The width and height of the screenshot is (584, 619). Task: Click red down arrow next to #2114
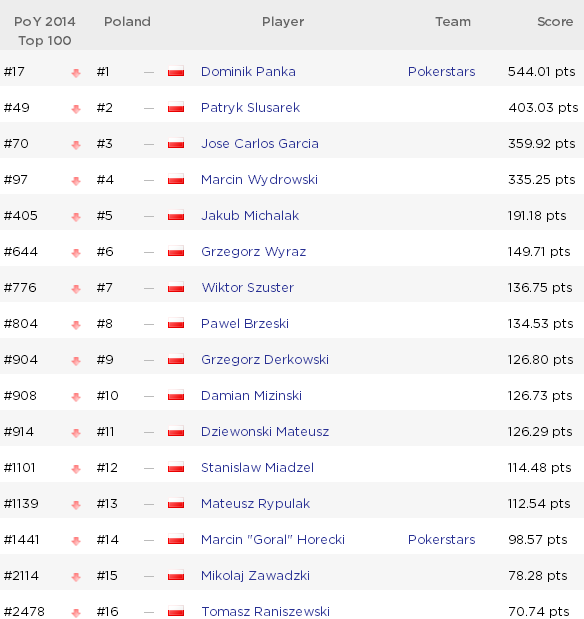click(76, 577)
